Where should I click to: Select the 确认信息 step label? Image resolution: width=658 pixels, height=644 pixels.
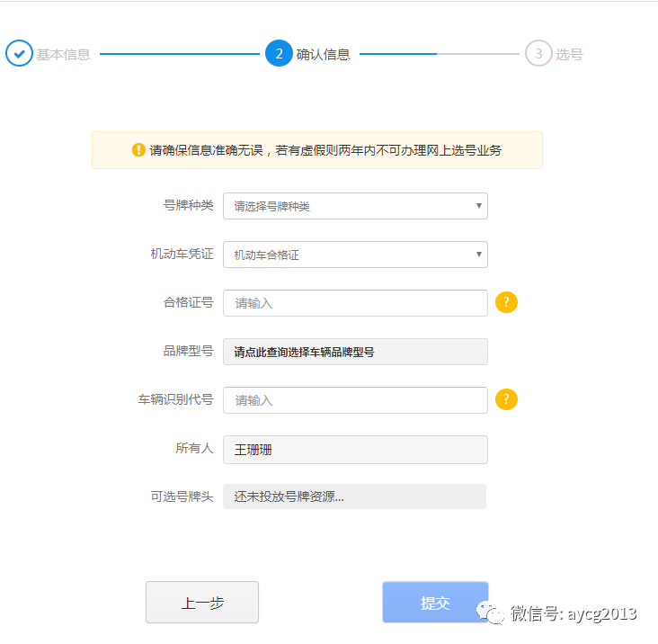(x=323, y=54)
